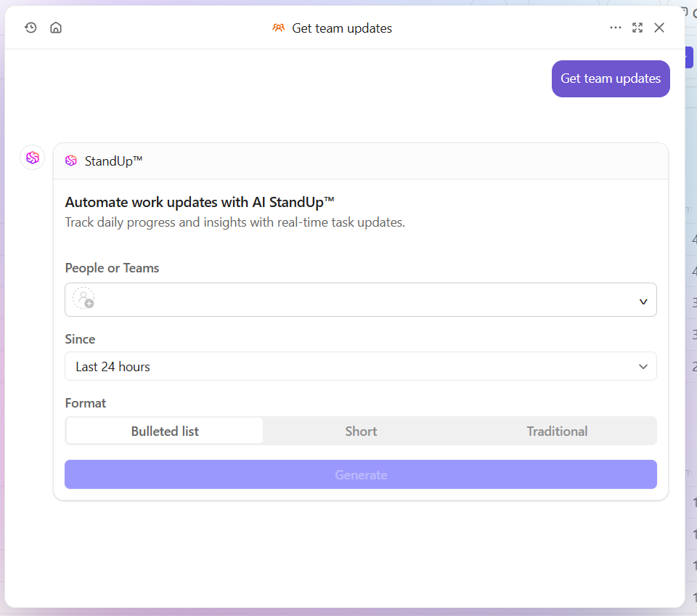The image size is (697, 616).
Task: Click the Get team updates title text
Action: point(342,28)
